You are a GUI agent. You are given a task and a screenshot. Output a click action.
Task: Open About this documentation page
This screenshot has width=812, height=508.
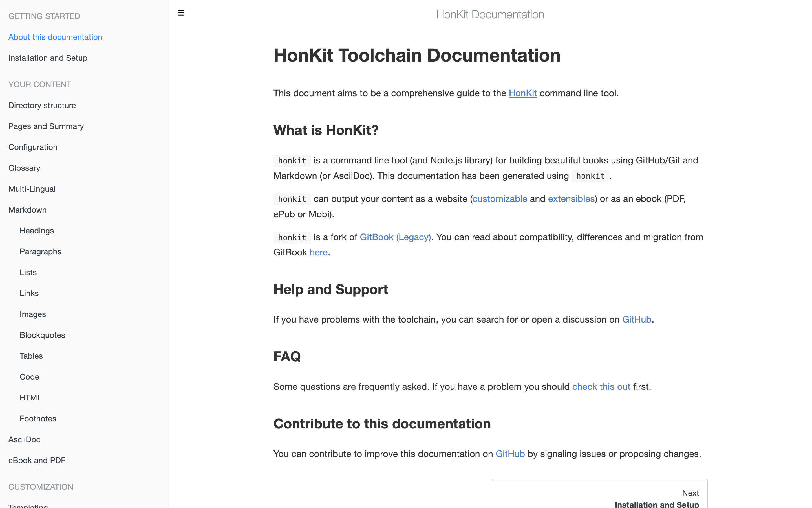[55, 37]
